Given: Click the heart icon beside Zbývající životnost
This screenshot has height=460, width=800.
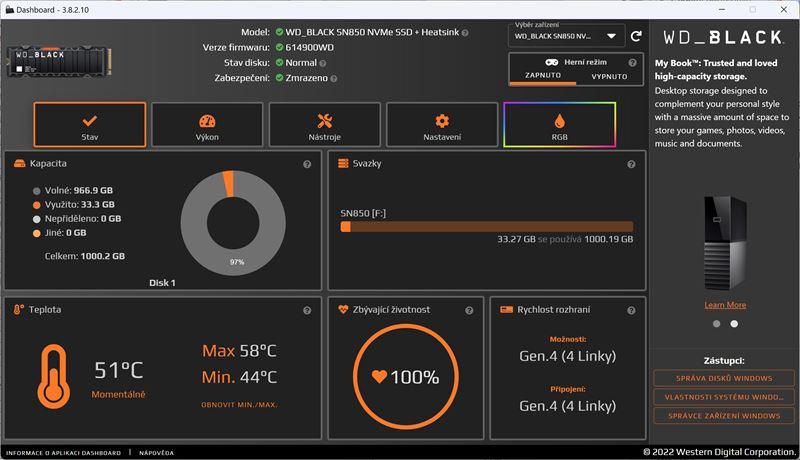Looking at the screenshot, I should click(343, 309).
